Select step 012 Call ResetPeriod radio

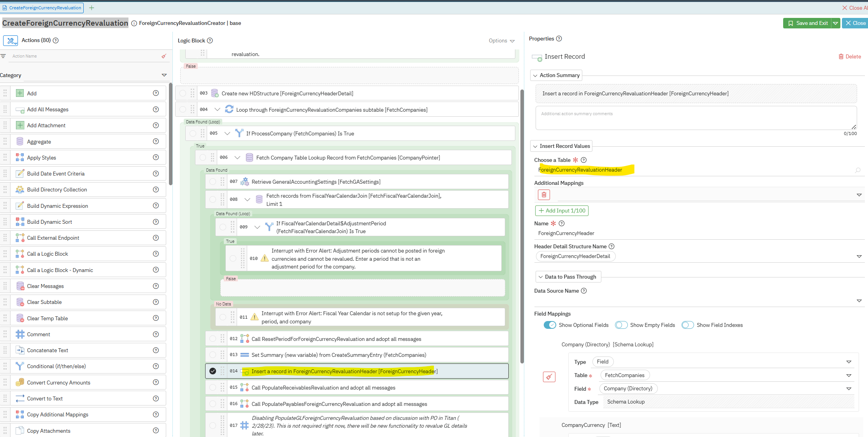pos(213,339)
